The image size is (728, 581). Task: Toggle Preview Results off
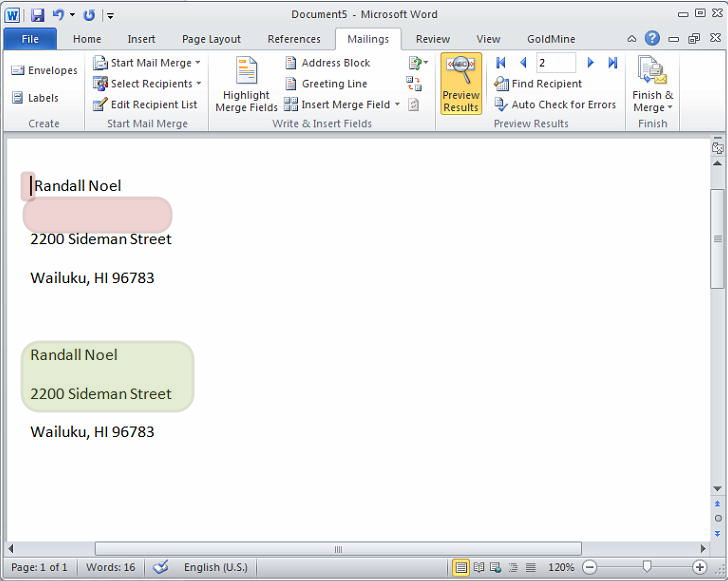coord(460,84)
